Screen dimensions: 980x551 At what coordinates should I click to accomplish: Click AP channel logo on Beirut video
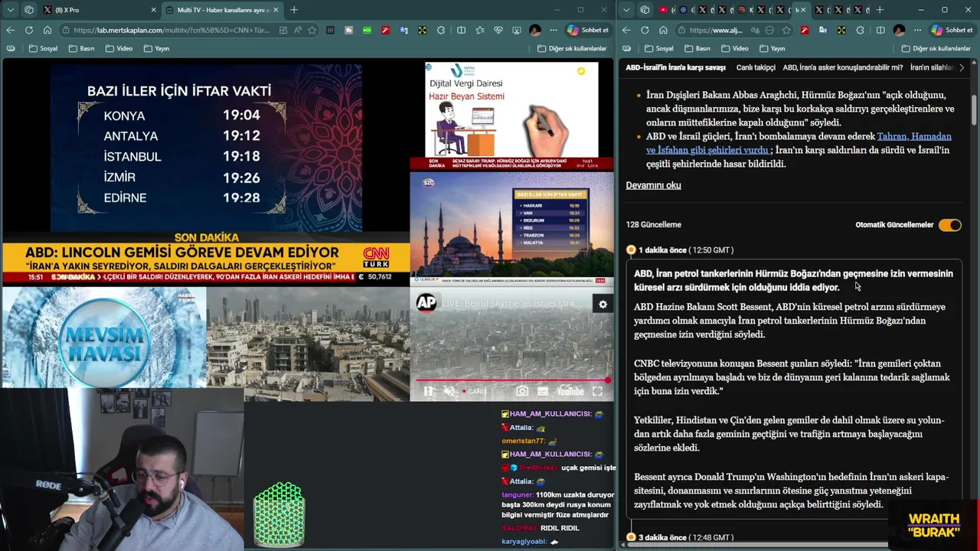pos(426,303)
